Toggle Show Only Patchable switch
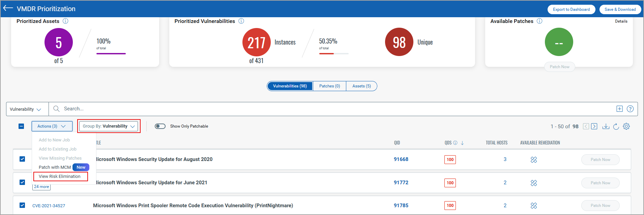 [x=160, y=126]
